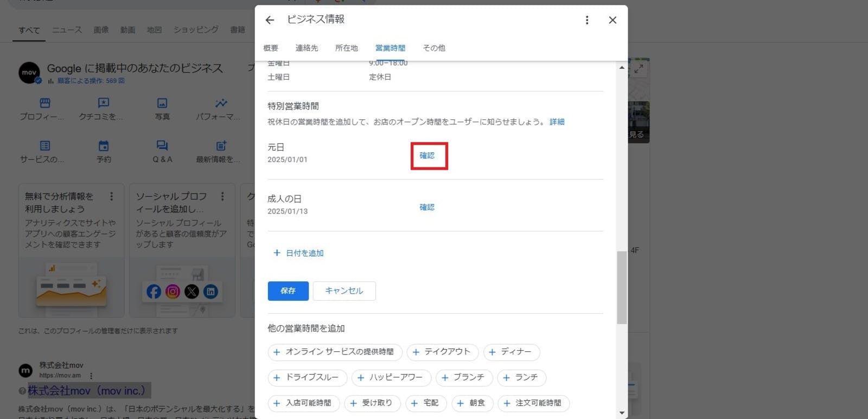Viewport: 868px width, 419px height.
Task: Open the ソーシャル プロフィールを追加 card
Action: click(182, 250)
